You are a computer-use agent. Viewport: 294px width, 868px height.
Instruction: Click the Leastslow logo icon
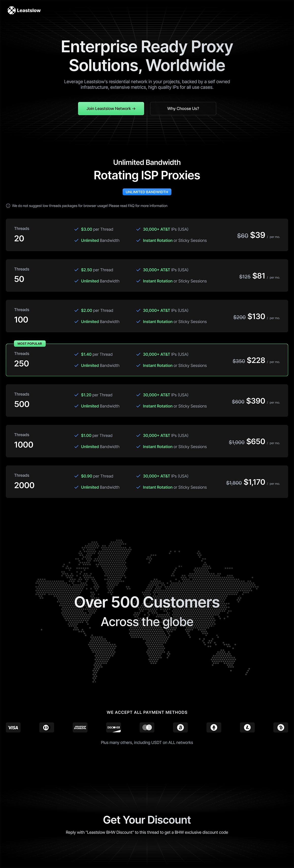[x=11, y=10]
